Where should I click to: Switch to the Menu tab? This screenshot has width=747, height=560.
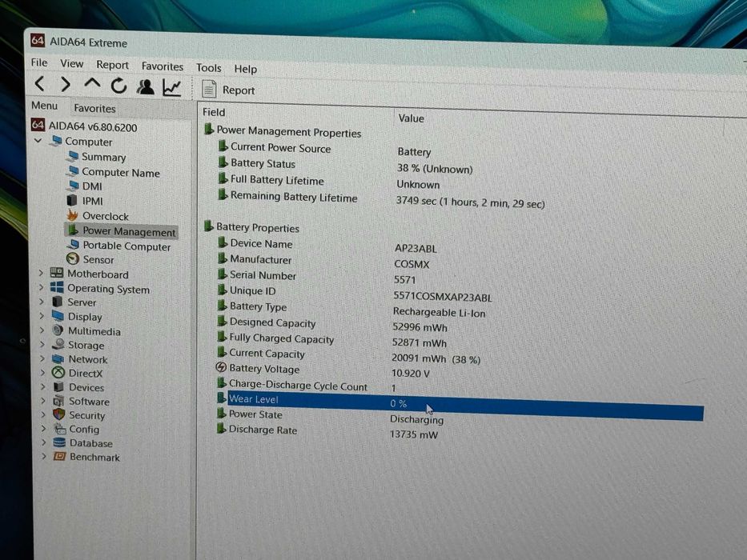[x=44, y=106]
